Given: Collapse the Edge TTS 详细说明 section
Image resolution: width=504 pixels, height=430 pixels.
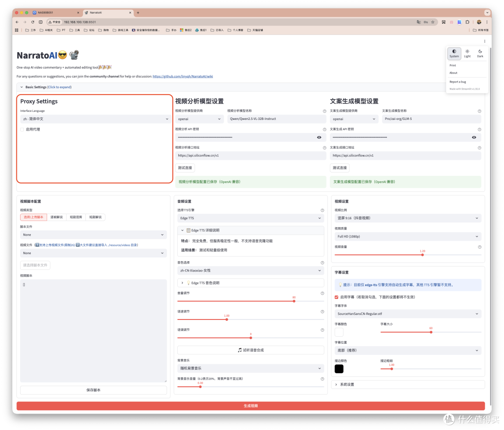Looking at the screenshot, I should [x=251, y=230].
